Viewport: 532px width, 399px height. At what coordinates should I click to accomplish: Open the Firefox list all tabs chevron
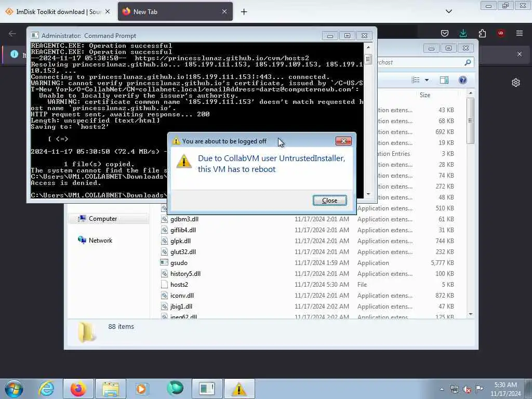pyautogui.click(x=448, y=11)
